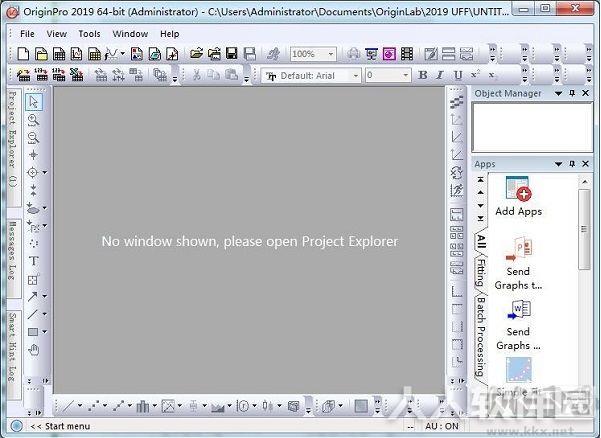Image resolution: width=601 pixels, height=438 pixels.
Task: Close the Object Manager panel
Action: coord(585,93)
